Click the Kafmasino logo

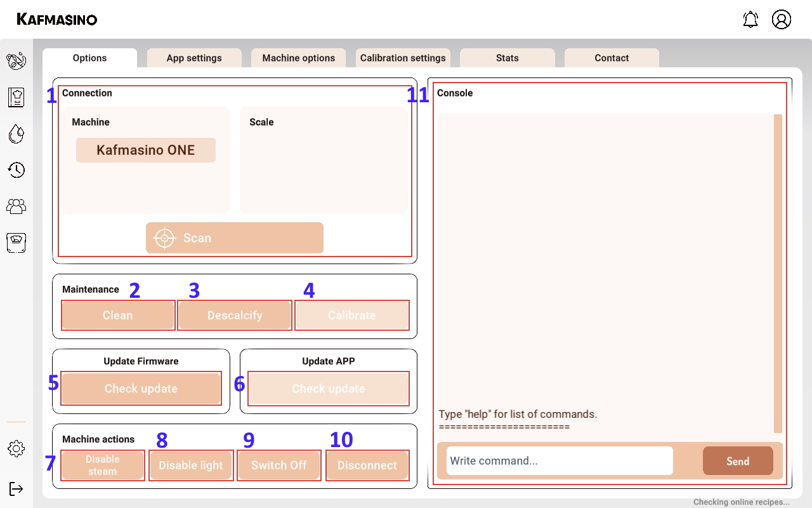click(57, 19)
